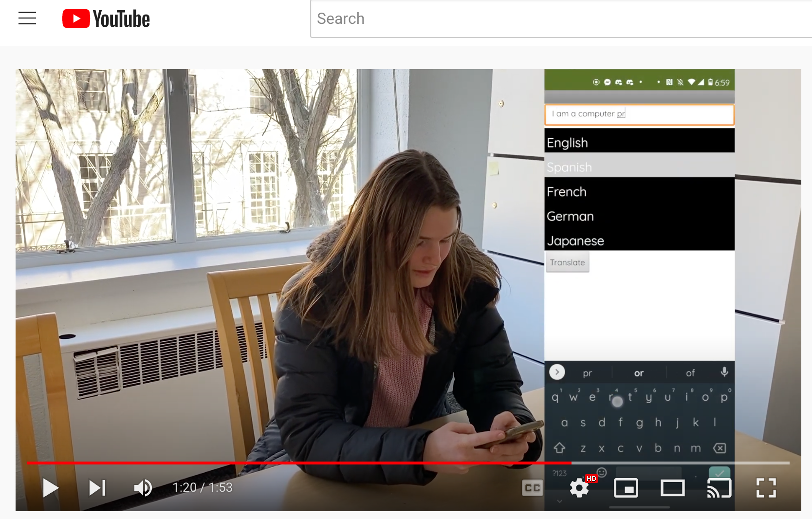Tap the a key on the keyboard

click(564, 423)
